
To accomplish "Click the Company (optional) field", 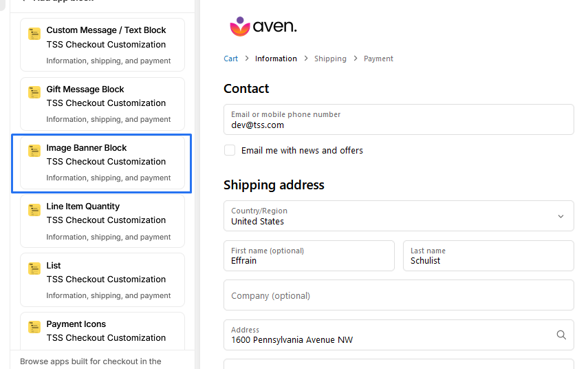I will [x=398, y=295].
